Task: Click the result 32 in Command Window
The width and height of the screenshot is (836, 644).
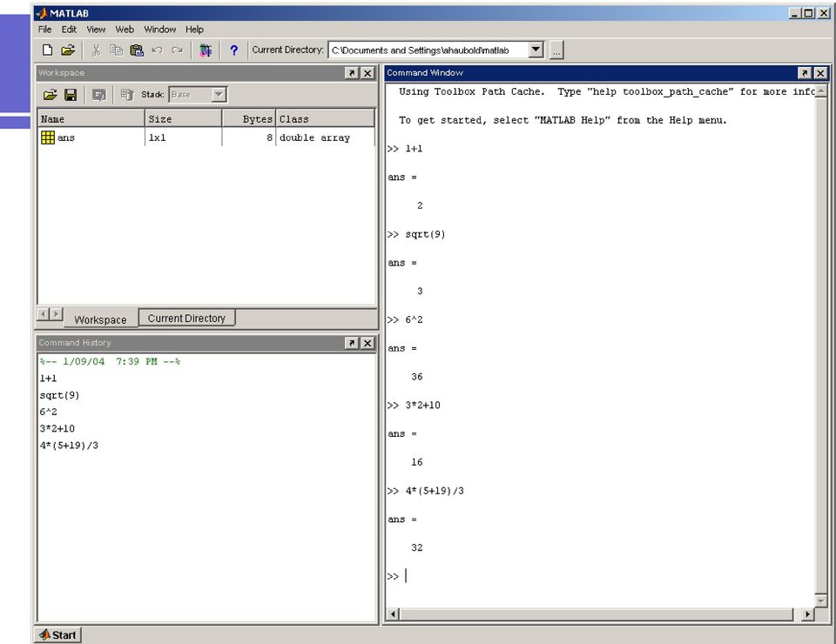Action: click(417, 547)
